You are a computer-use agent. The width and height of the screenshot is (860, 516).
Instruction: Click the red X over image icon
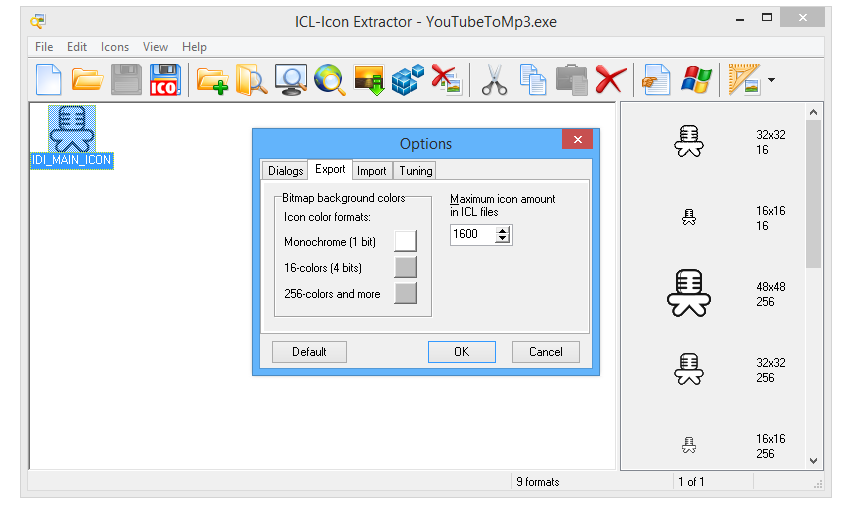coord(446,80)
